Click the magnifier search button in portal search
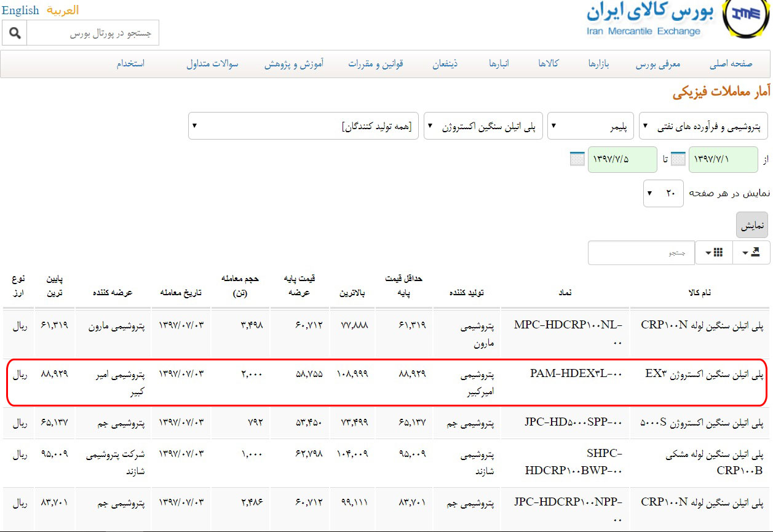 (x=14, y=33)
